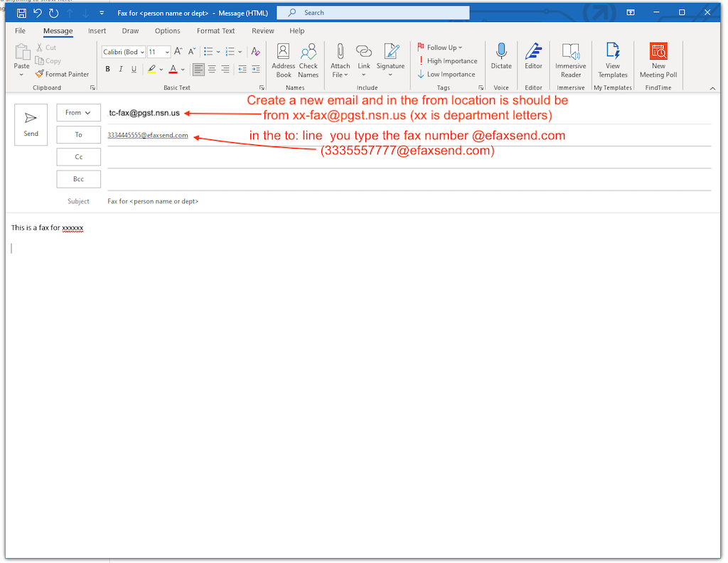Align text right
Image resolution: width=728 pixels, height=563 pixels.
(225, 69)
